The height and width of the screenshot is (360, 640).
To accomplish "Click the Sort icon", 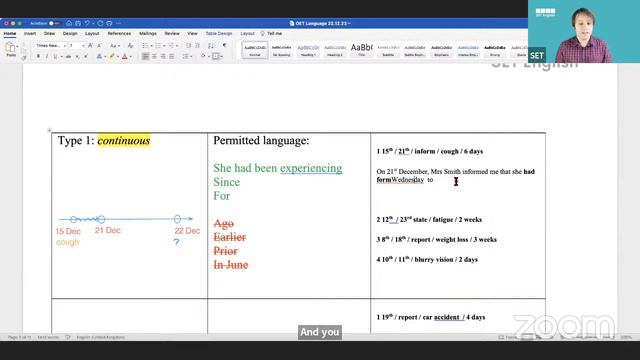I will pos(211,45).
